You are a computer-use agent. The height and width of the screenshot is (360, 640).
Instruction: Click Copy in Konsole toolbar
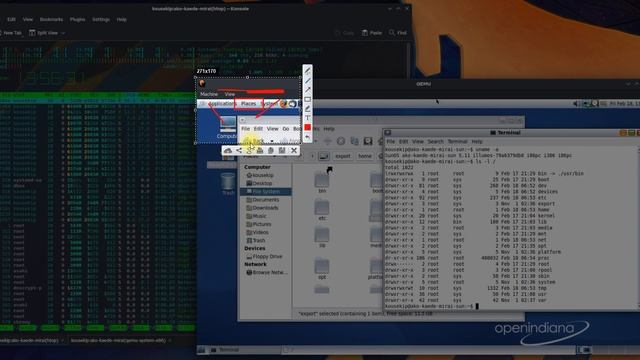coord(344,33)
